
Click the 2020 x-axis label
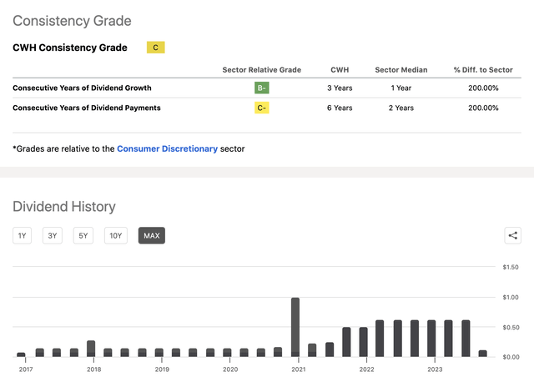tap(230, 369)
